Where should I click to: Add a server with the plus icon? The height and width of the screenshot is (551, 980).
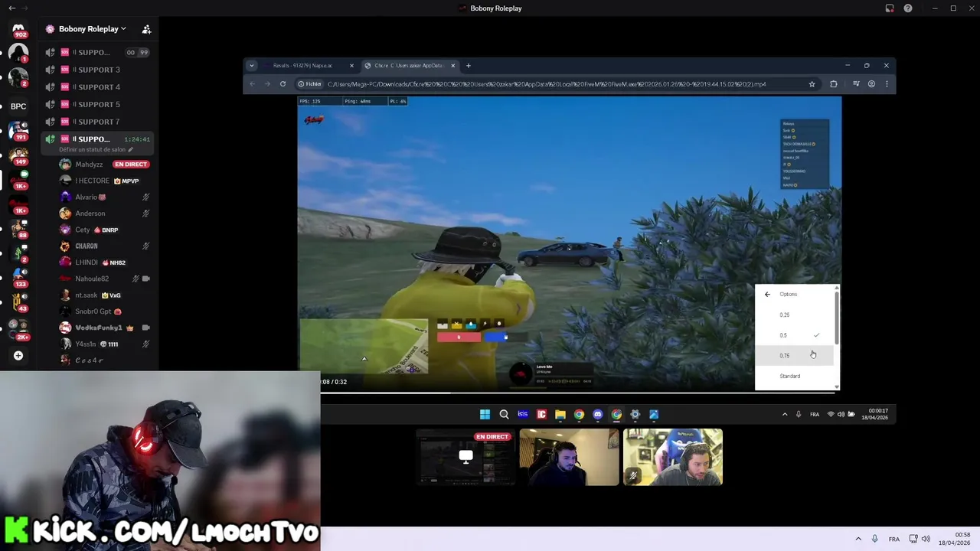(x=18, y=355)
